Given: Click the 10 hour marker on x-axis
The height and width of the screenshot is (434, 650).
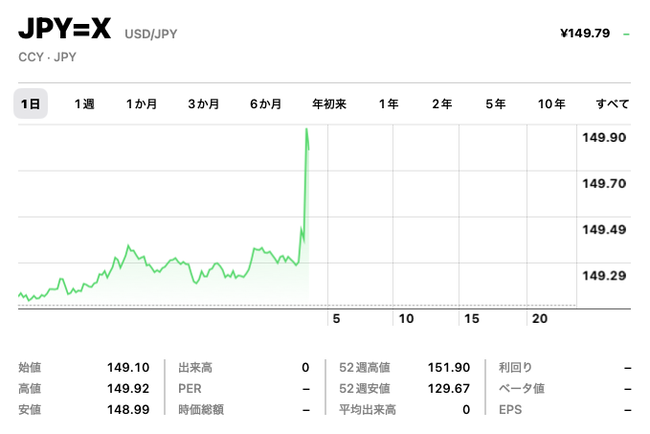Looking at the screenshot, I should click(x=406, y=319).
